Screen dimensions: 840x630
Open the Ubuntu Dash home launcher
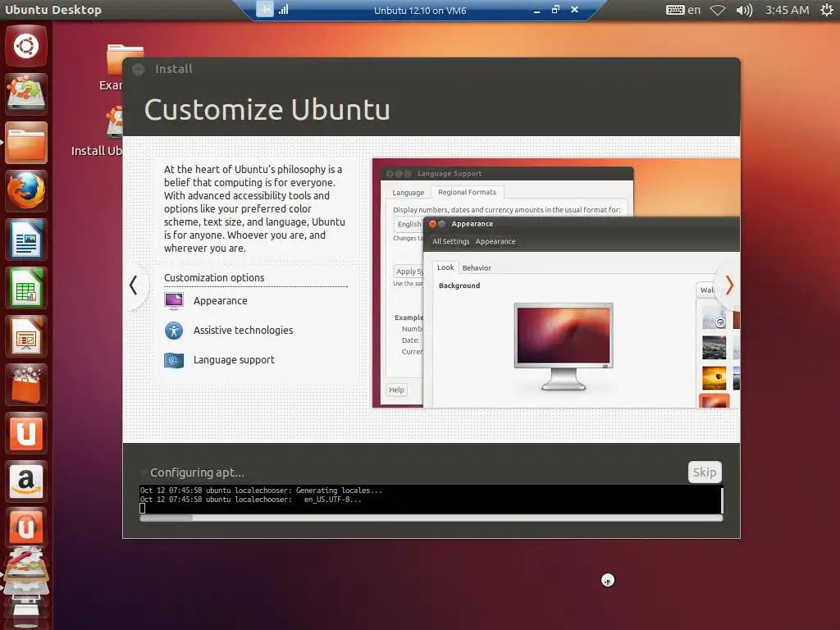click(x=25, y=46)
